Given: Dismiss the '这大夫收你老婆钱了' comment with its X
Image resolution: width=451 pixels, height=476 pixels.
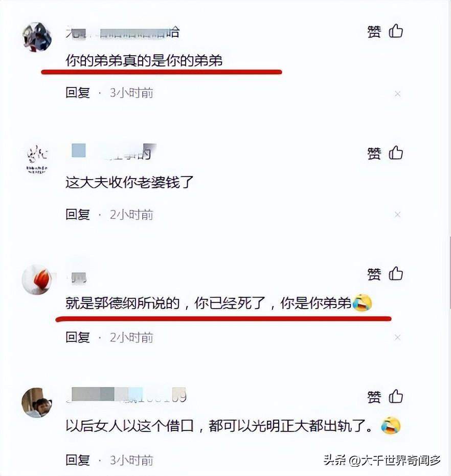Looking at the screenshot, I should coord(398,214).
